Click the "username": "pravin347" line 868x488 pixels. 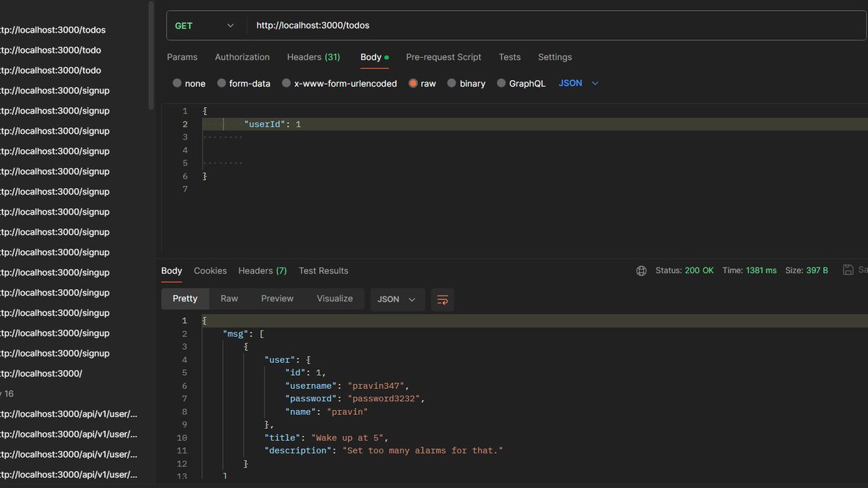(x=347, y=386)
